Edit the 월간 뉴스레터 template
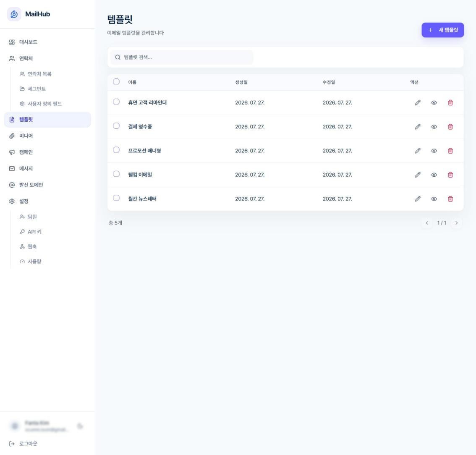This screenshot has width=476, height=455. click(x=418, y=199)
